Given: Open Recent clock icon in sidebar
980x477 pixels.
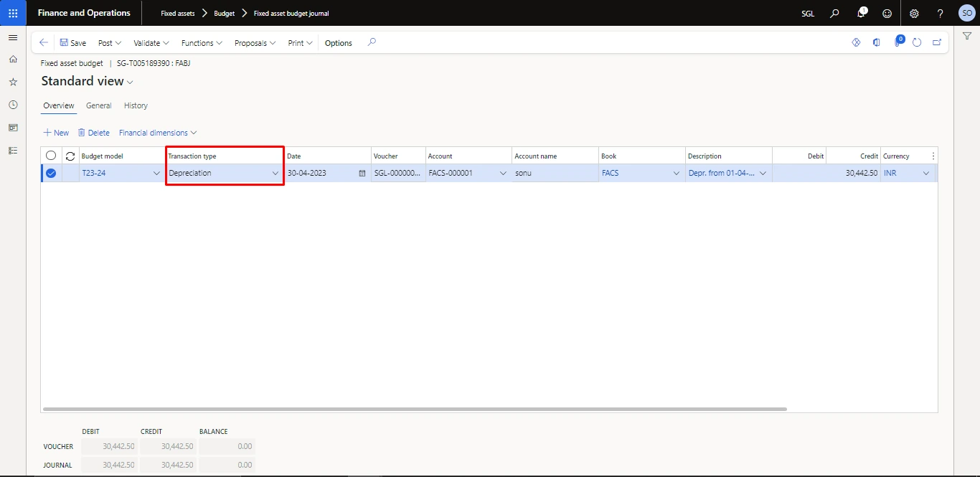Looking at the screenshot, I should (x=13, y=105).
